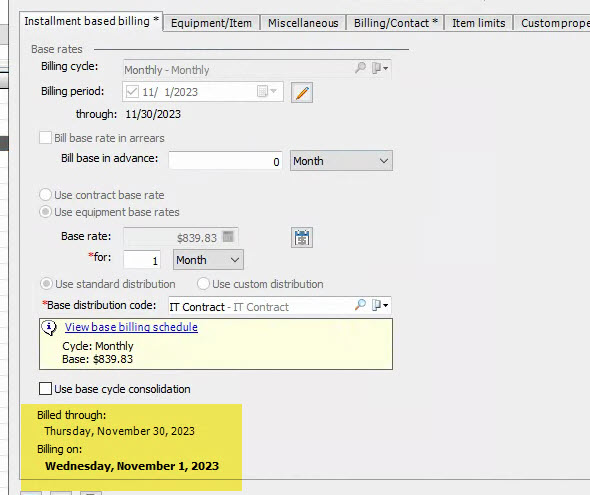Open the Item limits tab

coord(478,23)
